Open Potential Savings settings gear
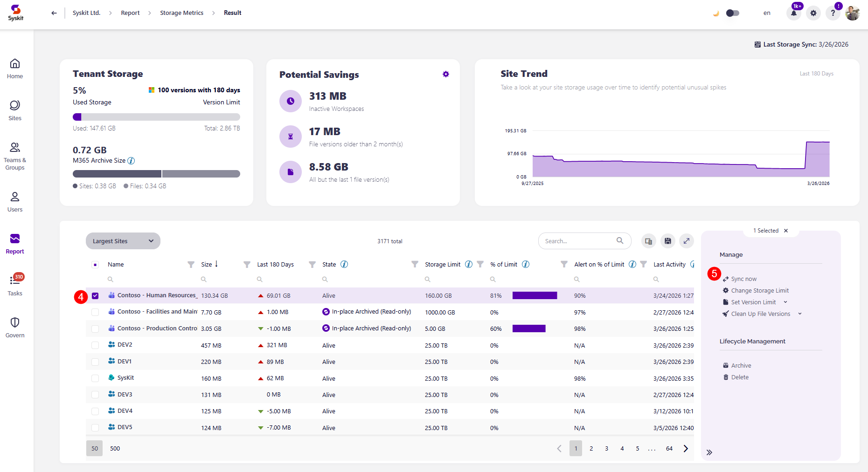The width and height of the screenshot is (868, 472). tap(445, 74)
